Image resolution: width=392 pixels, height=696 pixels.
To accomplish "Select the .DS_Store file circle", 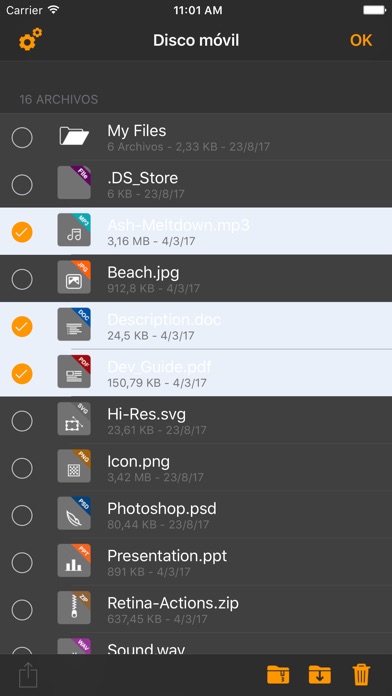I will click(x=22, y=184).
